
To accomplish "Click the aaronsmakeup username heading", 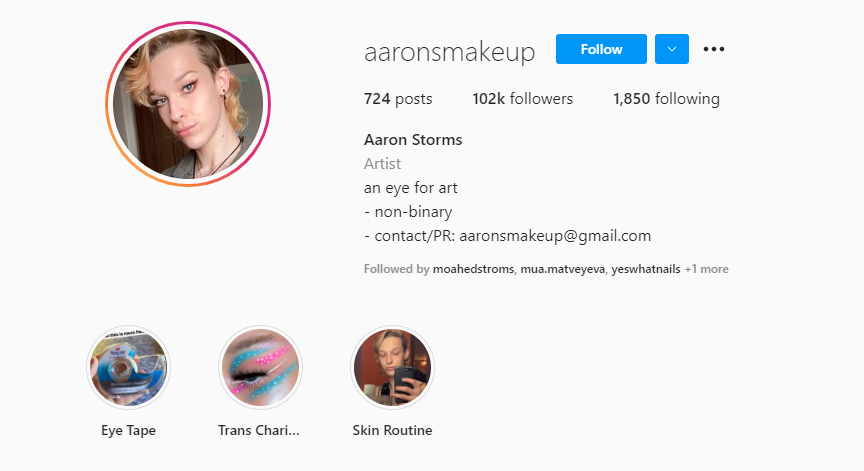I will pos(450,52).
